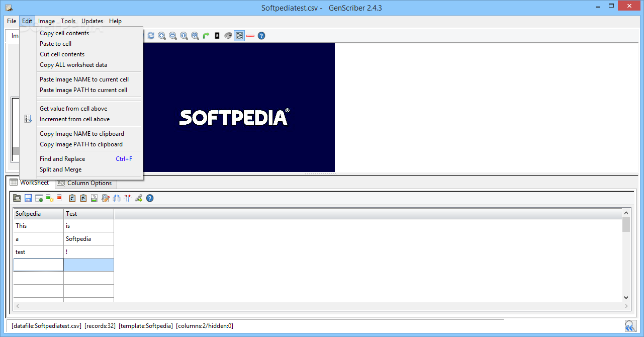
Task: Click the blue column arrows split icon
Action: (117, 198)
